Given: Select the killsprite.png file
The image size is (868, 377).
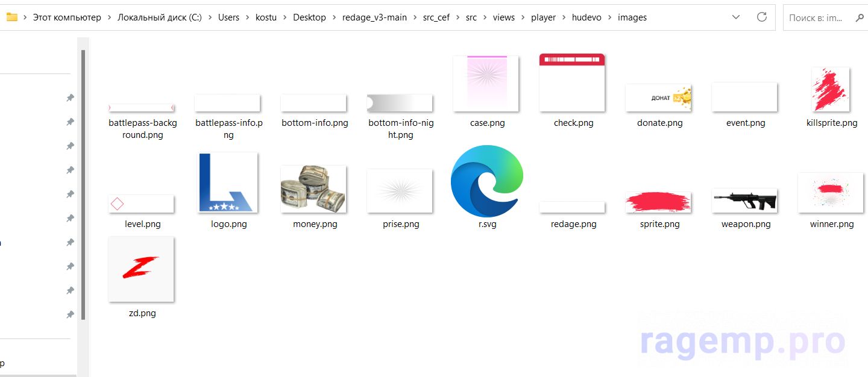Looking at the screenshot, I should 831,90.
